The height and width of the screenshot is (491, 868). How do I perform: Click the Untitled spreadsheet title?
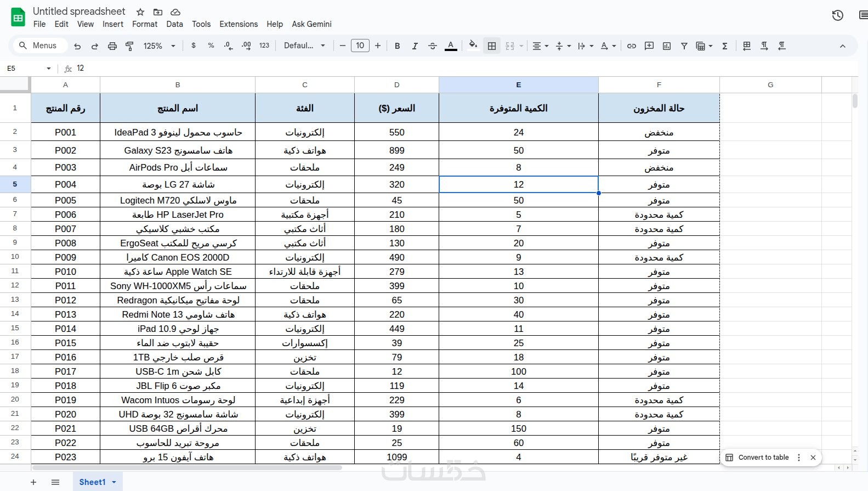coord(79,12)
